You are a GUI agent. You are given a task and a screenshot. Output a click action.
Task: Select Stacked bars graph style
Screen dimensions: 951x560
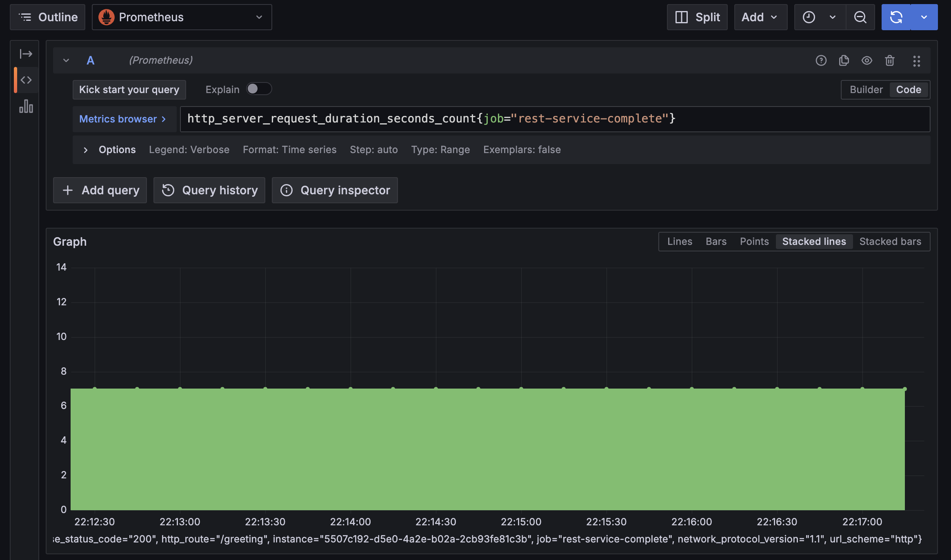[x=890, y=242]
